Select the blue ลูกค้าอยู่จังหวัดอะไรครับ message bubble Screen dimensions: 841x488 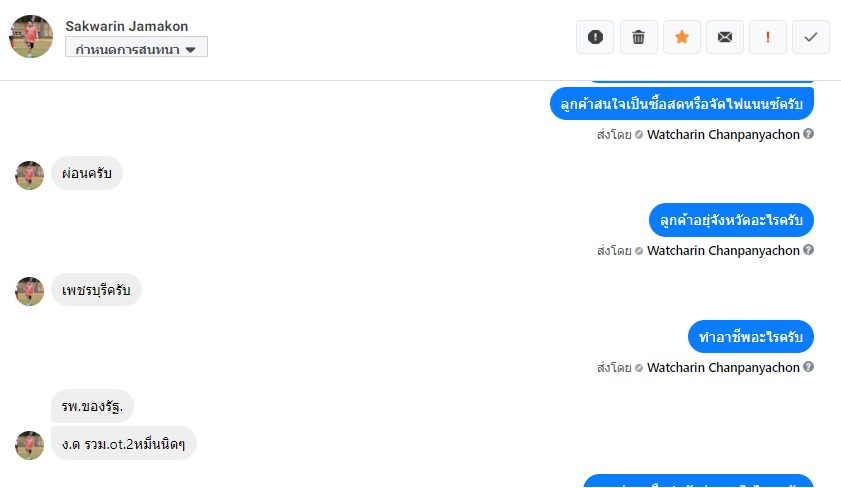point(731,220)
